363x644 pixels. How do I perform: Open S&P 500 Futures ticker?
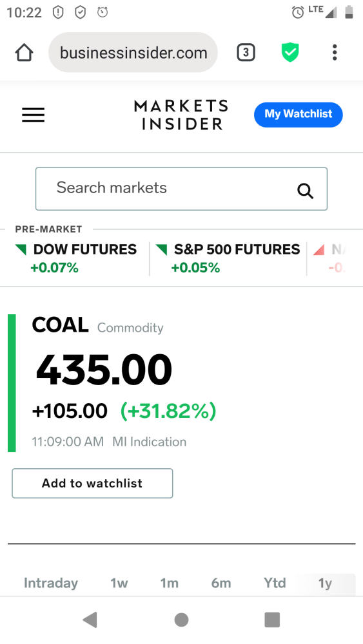pyautogui.click(x=228, y=258)
